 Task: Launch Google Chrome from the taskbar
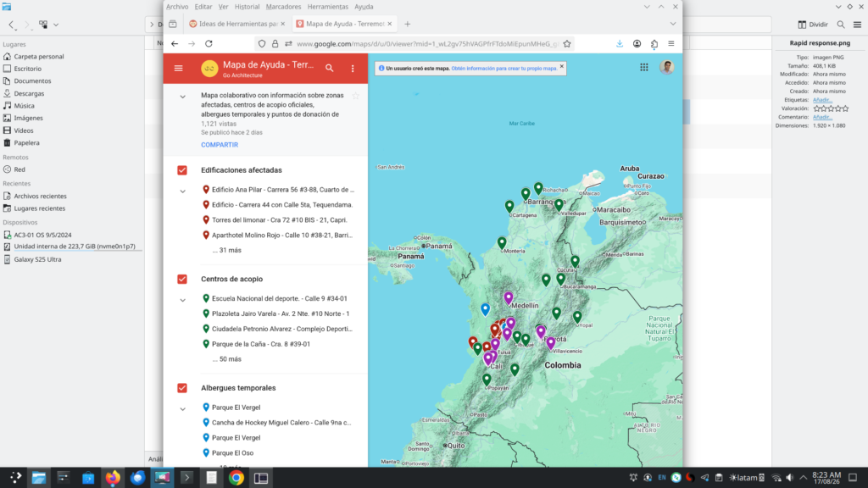click(236, 478)
